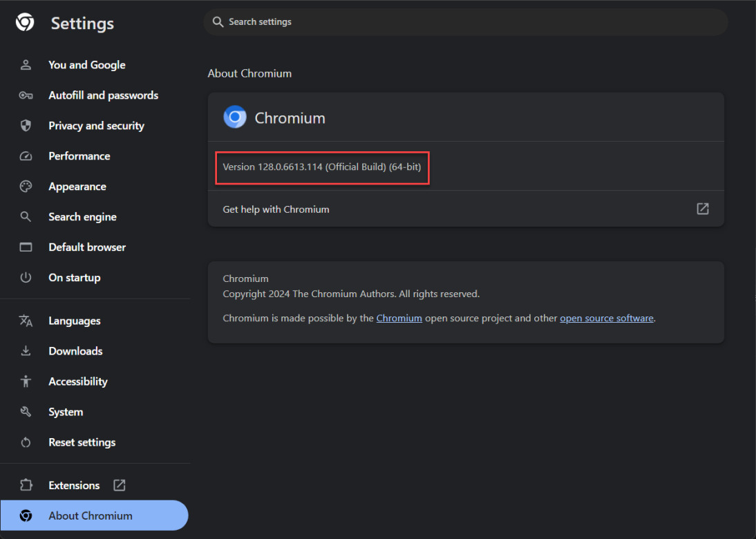Open the Search engine settings page
756x539 pixels.
(82, 217)
